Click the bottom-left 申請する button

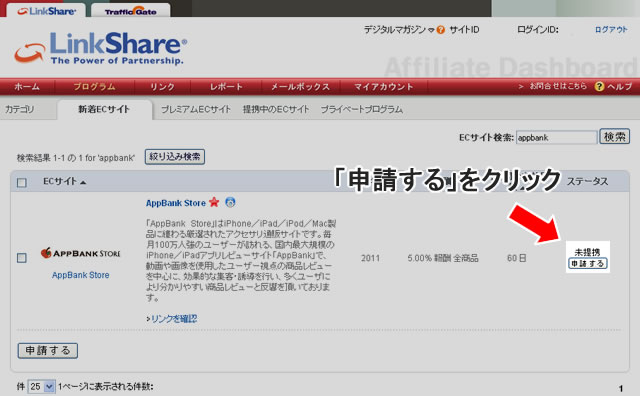click(x=48, y=351)
